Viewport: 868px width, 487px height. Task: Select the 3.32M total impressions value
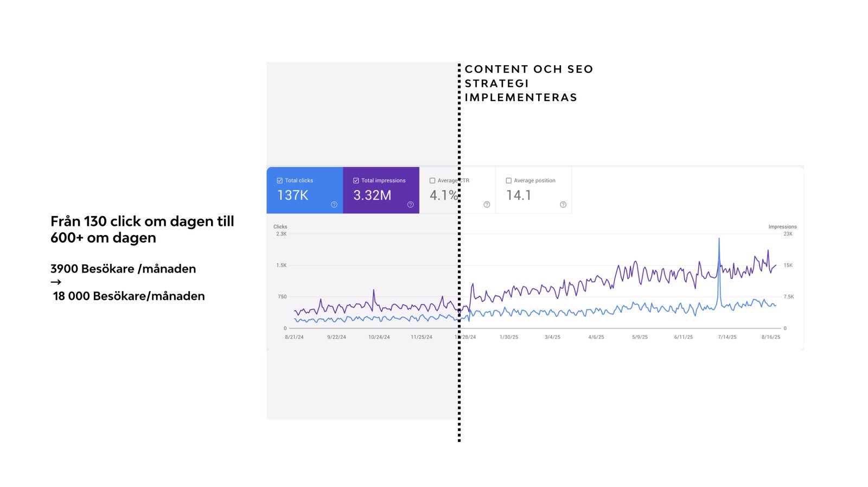coord(372,195)
